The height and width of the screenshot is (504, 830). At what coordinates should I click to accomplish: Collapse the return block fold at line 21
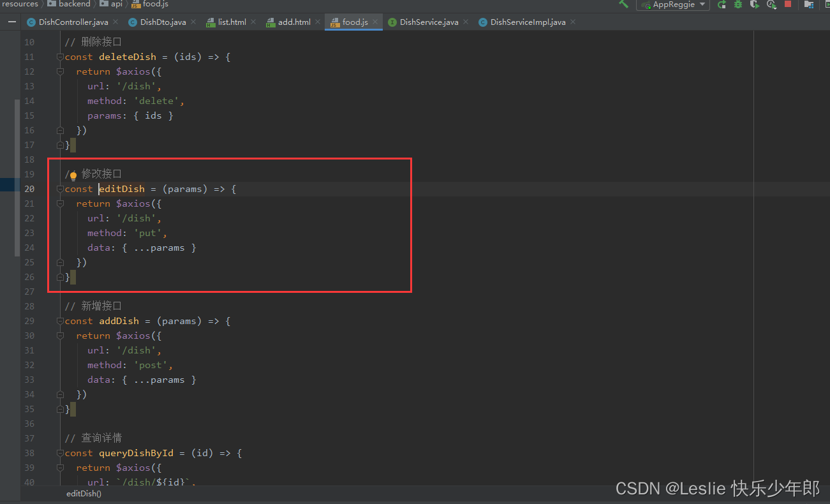coord(60,204)
